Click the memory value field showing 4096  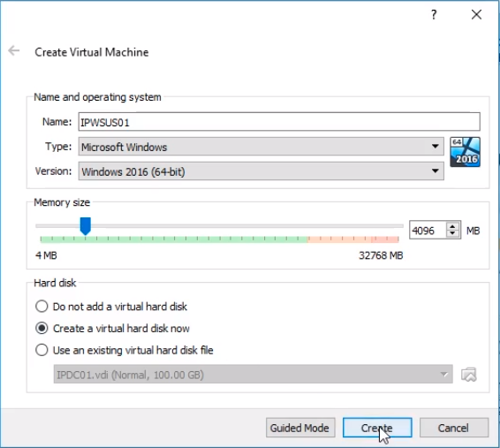(428, 230)
